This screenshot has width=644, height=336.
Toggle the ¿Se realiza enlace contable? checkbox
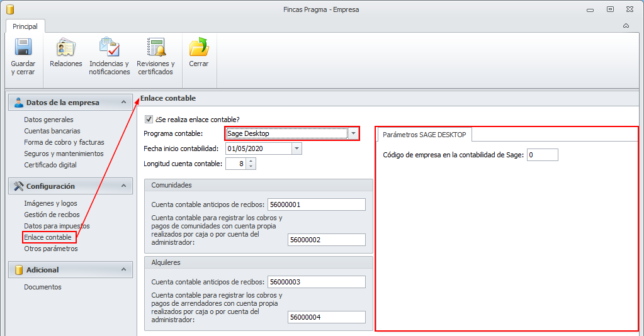149,120
